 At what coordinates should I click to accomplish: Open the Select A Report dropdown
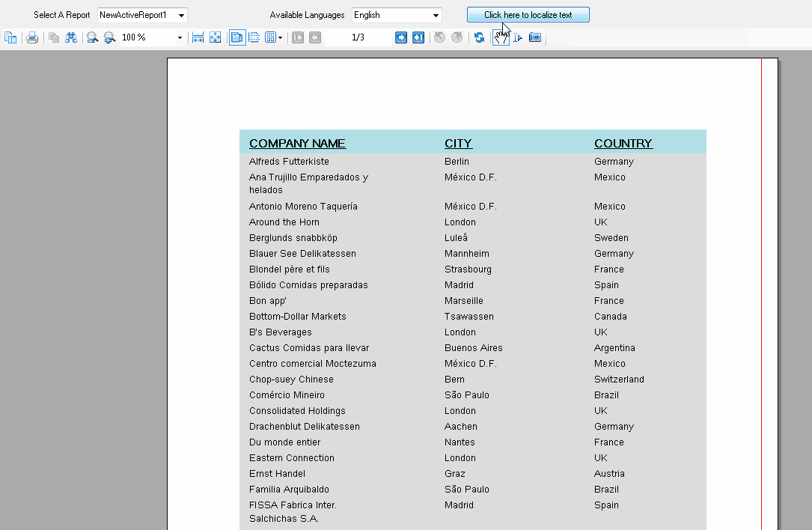coord(181,16)
